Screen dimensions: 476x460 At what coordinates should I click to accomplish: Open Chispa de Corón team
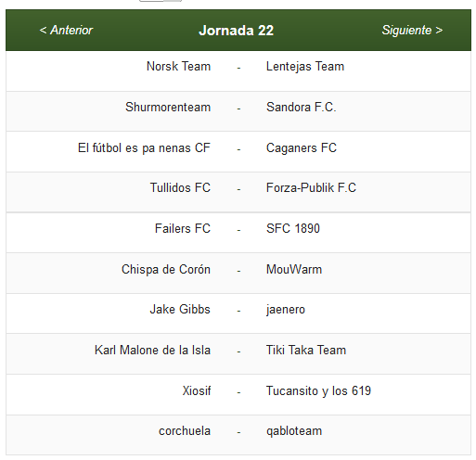pos(166,269)
